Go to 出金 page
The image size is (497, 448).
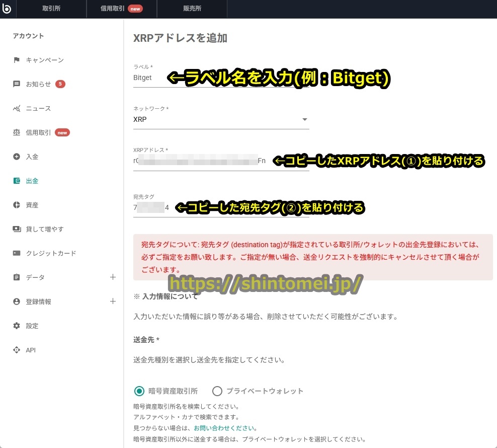[x=32, y=181]
